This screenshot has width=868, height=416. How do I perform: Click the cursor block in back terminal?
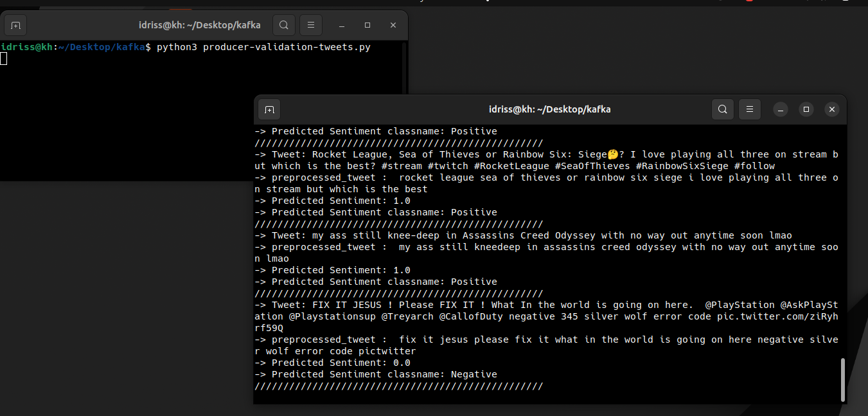click(3, 59)
